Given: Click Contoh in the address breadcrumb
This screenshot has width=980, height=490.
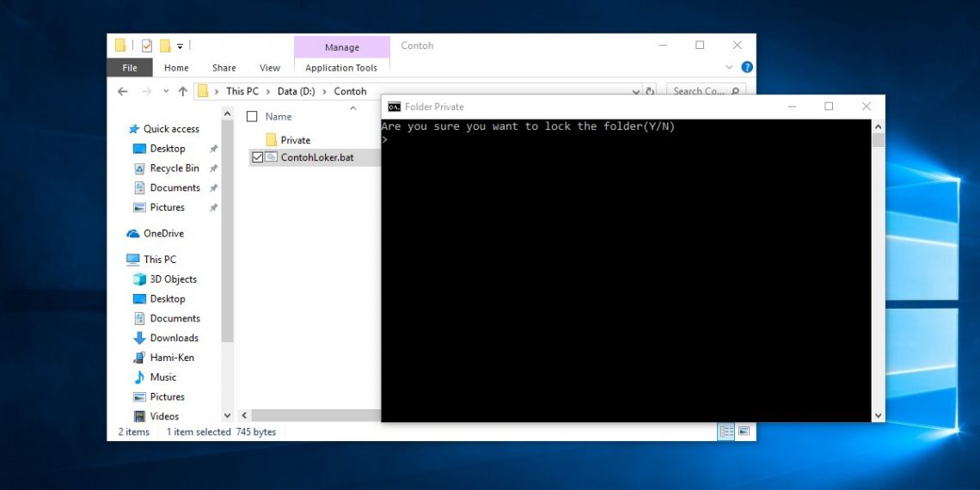Looking at the screenshot, I should point(350,91).
